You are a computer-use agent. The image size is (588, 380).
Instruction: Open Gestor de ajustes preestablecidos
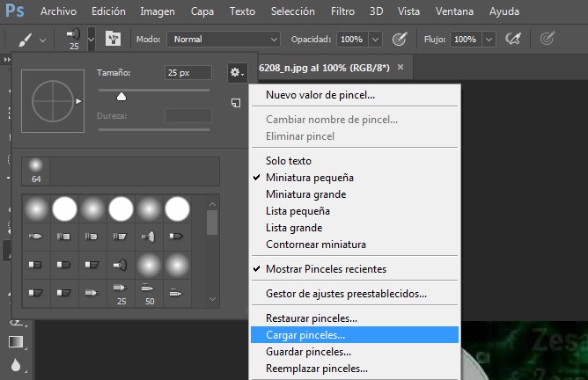coord(346,294)
